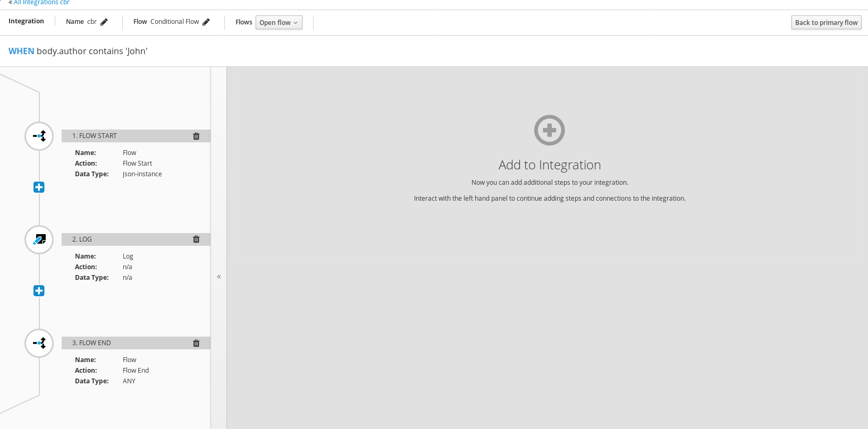868x429 pixels.
Task: Click the 3. FLOW END header
Action: click(x=136, y=343)
